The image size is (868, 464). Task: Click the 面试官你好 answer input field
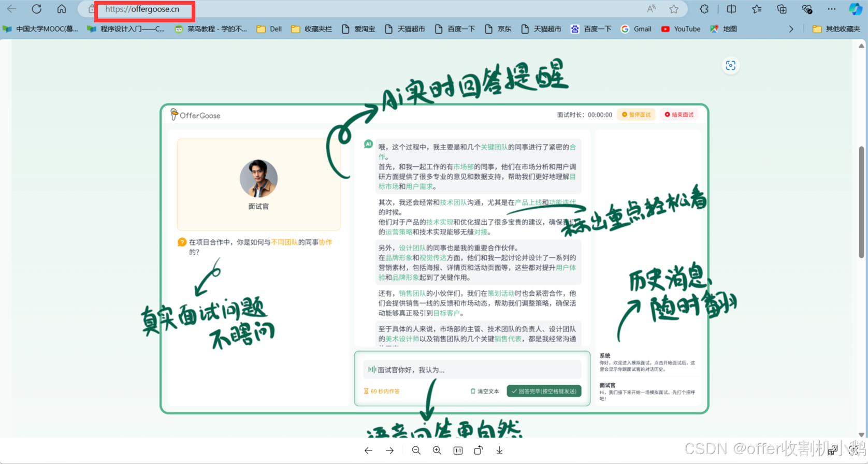472,369
